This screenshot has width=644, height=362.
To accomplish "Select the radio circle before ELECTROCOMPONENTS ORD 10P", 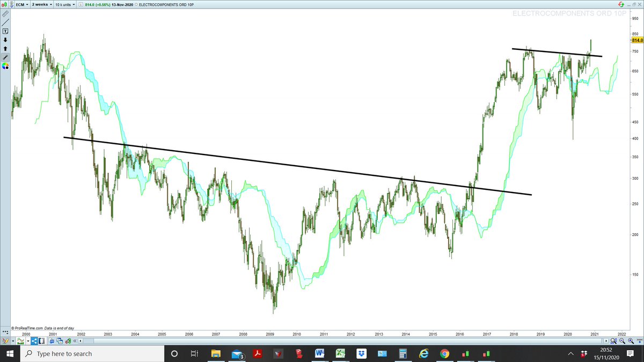I will pyautogui.click(x=136, y=4).
